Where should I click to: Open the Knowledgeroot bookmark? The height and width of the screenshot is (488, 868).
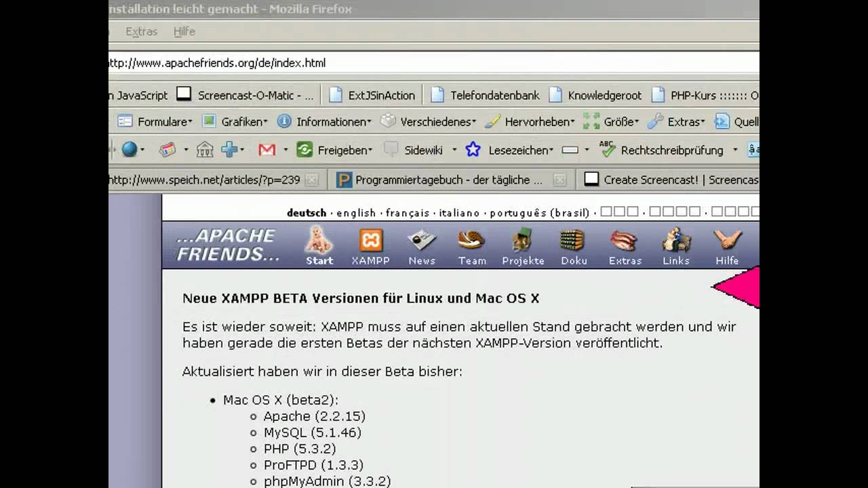[595, 96]
